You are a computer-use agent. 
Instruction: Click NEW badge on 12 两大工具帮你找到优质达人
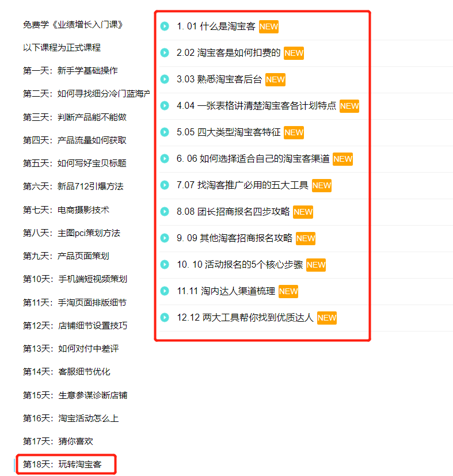click(x=327, y=318)
